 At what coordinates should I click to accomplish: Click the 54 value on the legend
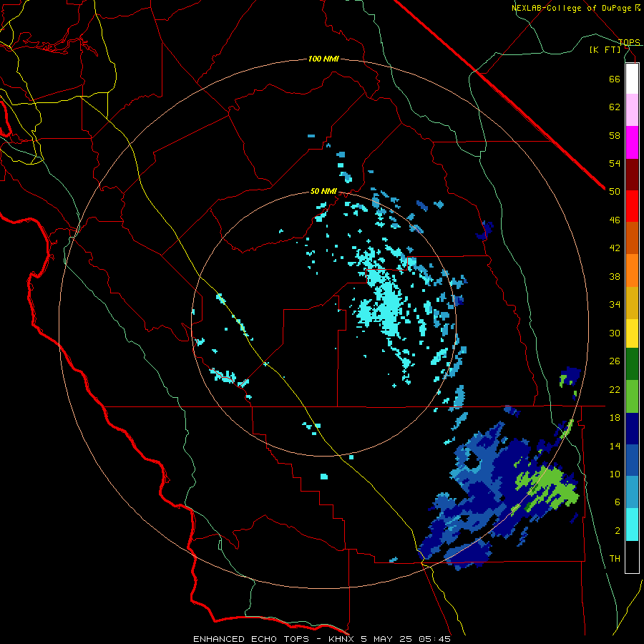(x=615, y=163)
